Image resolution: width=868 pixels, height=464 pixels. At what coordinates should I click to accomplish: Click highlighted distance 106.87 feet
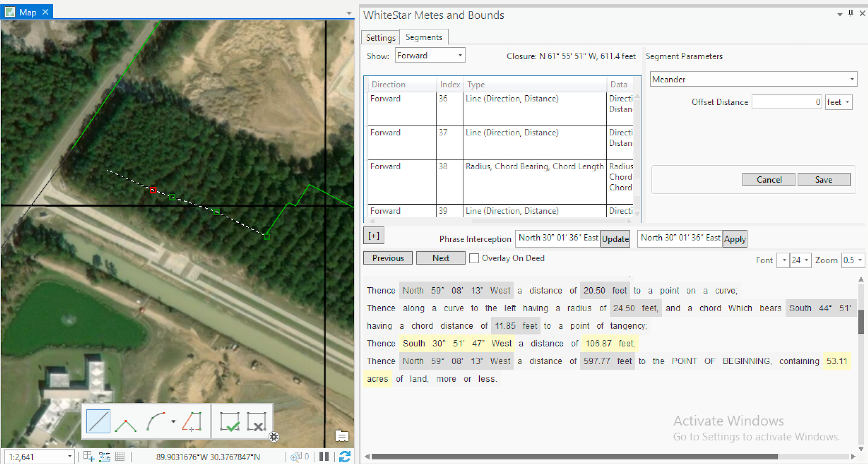tap(610, 343)
